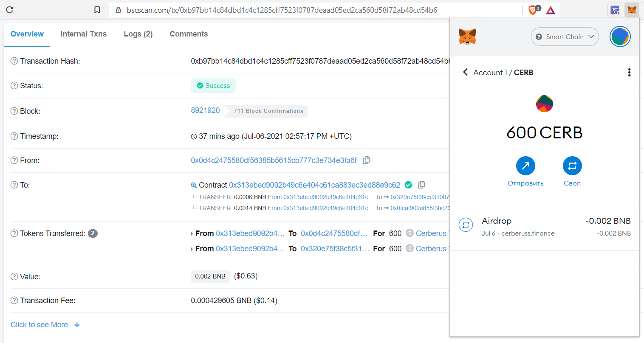The image size is (644, 343).
Task: Open 0x320e75f38c5f31907 address in 0.0006 BNB transfer
Action: click(420, 197)
